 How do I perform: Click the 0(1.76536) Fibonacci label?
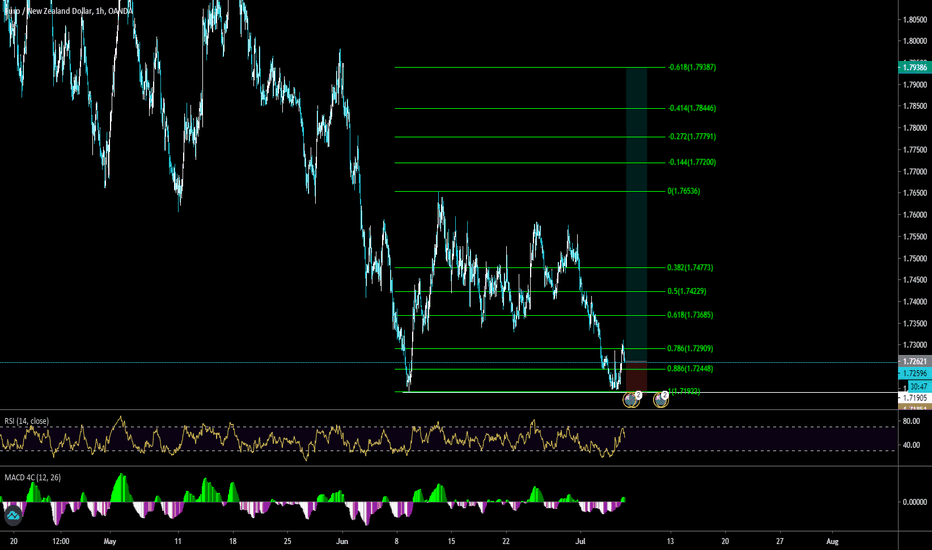684,191
